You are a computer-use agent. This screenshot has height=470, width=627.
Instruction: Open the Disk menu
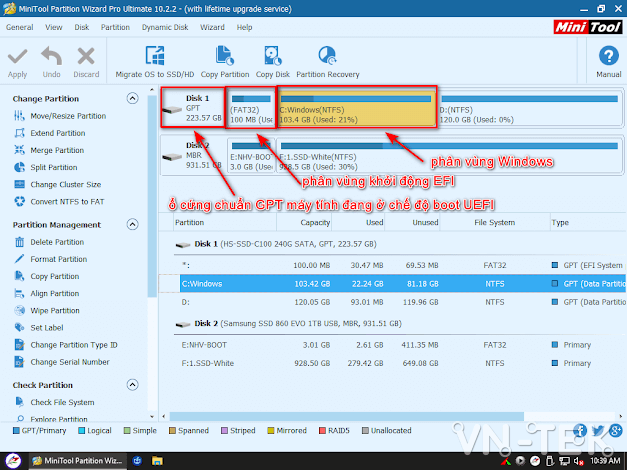click(82, 27)
